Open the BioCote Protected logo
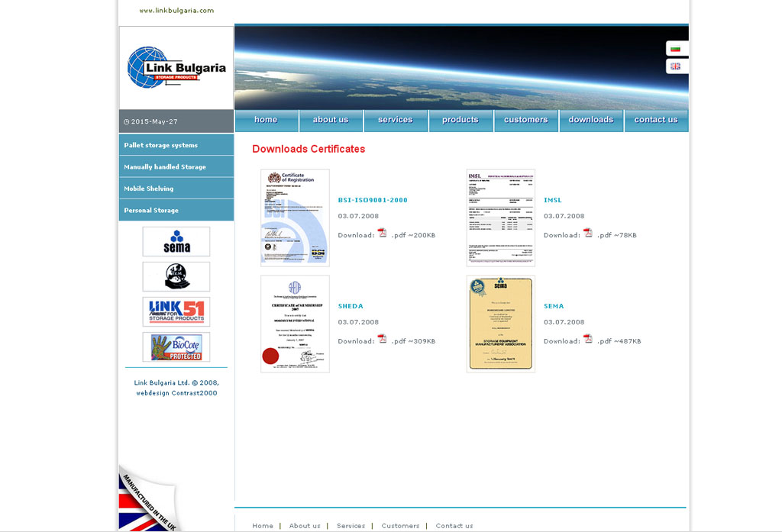The width and height of the screenshot is (782, 532). [x=176, y=347]
